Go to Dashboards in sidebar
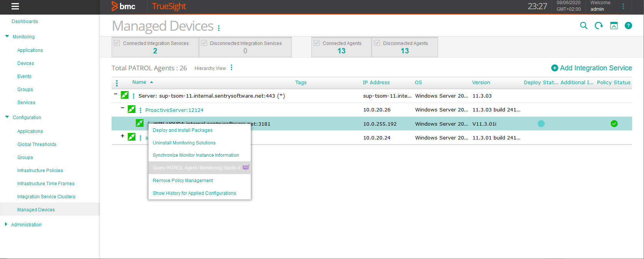The height and width of the screenshot is (259, 644). [x=25, y=22]
